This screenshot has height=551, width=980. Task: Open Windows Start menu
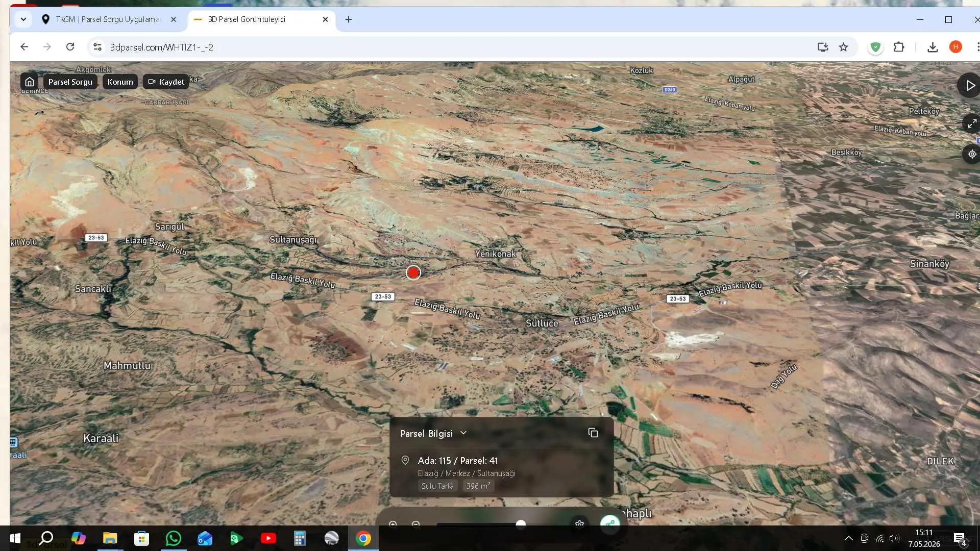(x=15, y=538)
